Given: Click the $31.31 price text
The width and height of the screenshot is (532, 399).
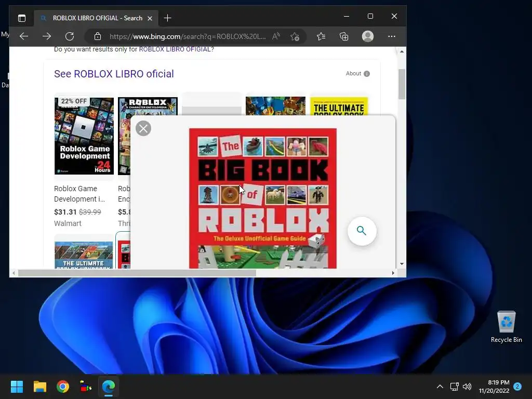Looking at the screenshot, I should [x=65, y=212].
